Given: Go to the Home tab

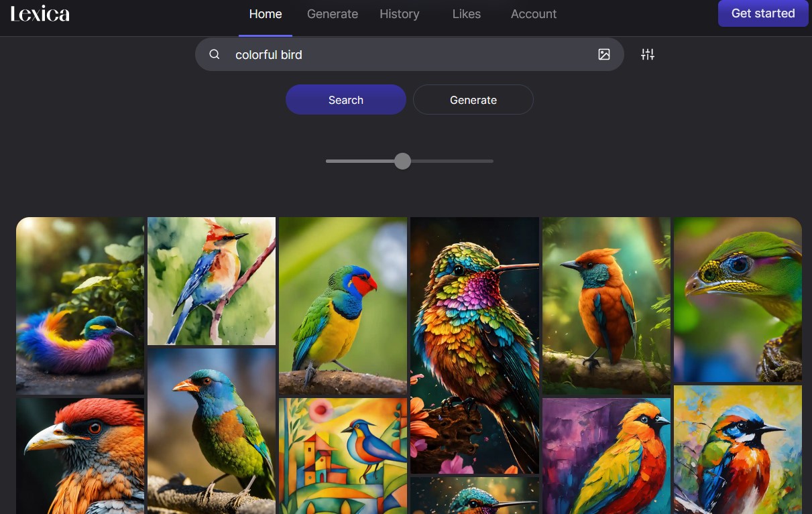Looking at the screenshot, I should point(266,13).
